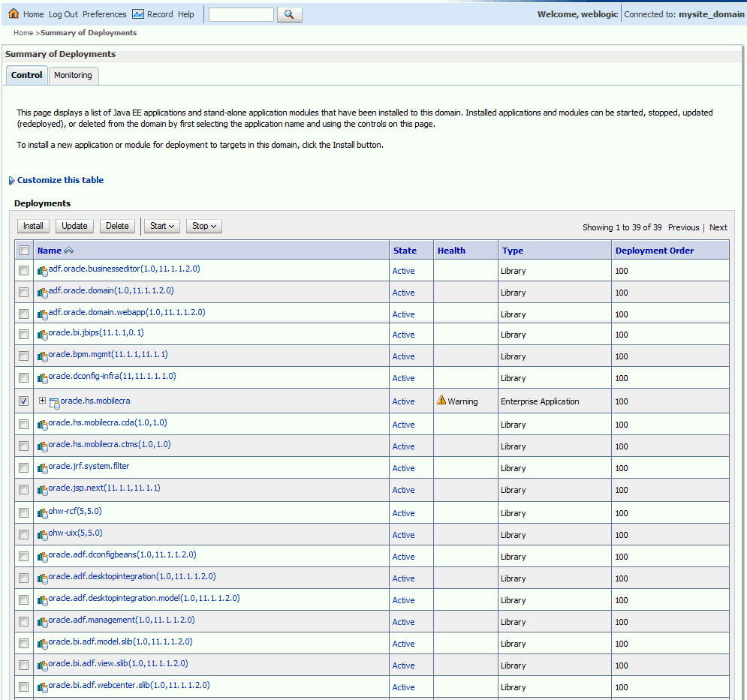Click the library icon beside oracle.adf.desktopintegration.model
The height and width of the screenshot is (700, 747).
42,601
